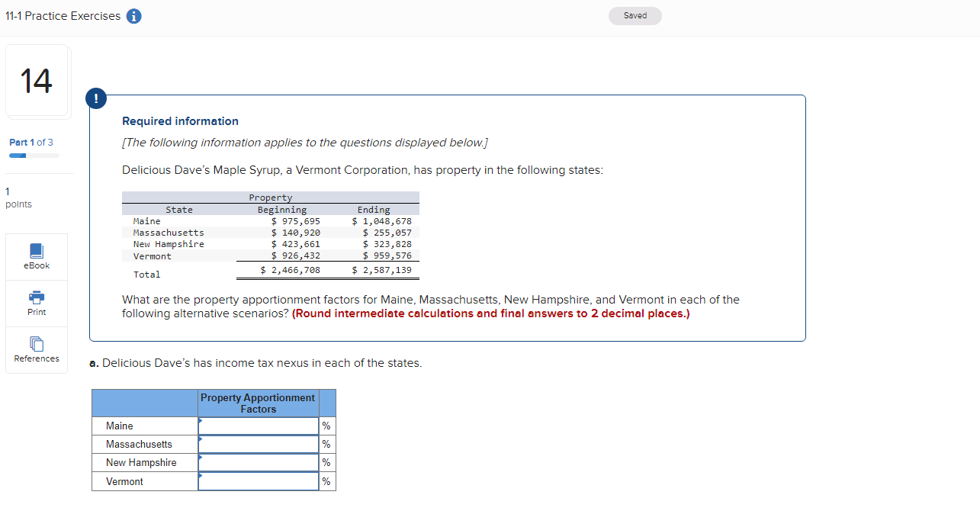Click the scenario a nexus statement
Viewport: 980px width, 527px height.
pos(255,363)
